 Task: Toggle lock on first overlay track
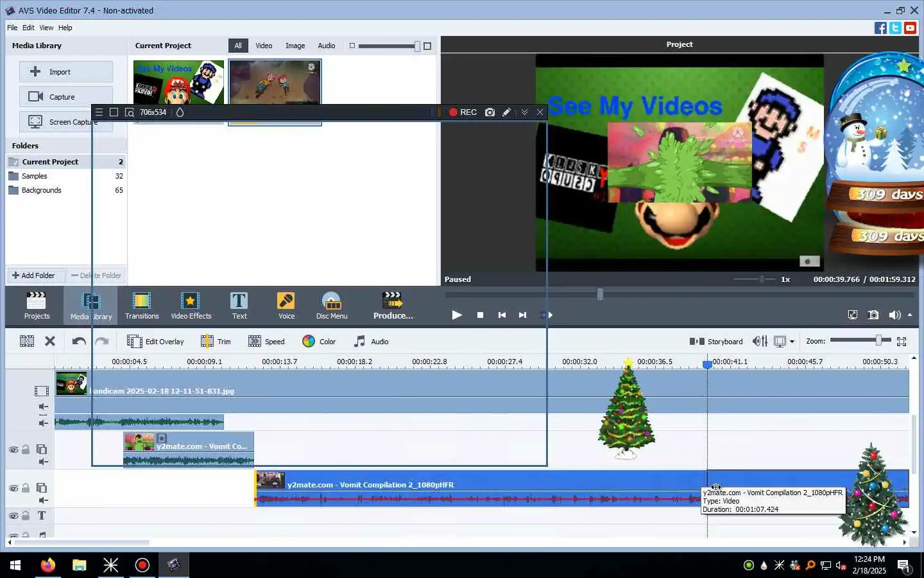(x=26, y=450)
